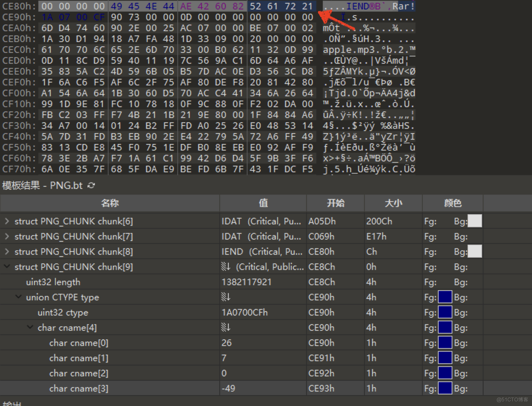Click the value 26 of cname[0]

pyautogui.click(x=227, y=343)
